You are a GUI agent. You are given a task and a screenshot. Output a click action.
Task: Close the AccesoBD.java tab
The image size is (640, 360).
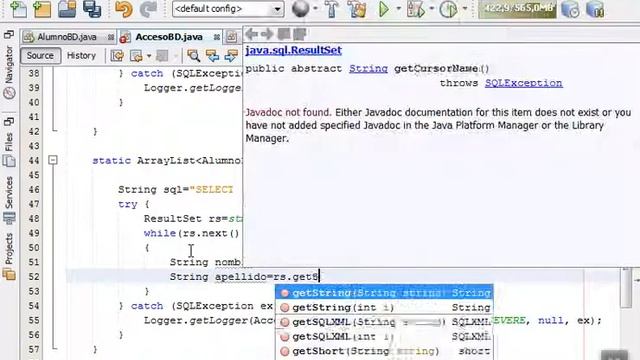point(217,38)
